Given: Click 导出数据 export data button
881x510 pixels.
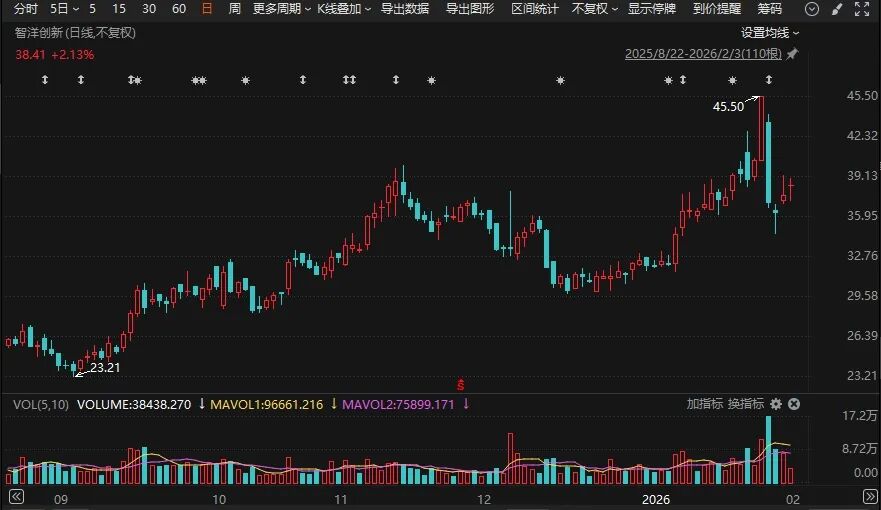Looking at the screenshot, I should click(405, 9).
